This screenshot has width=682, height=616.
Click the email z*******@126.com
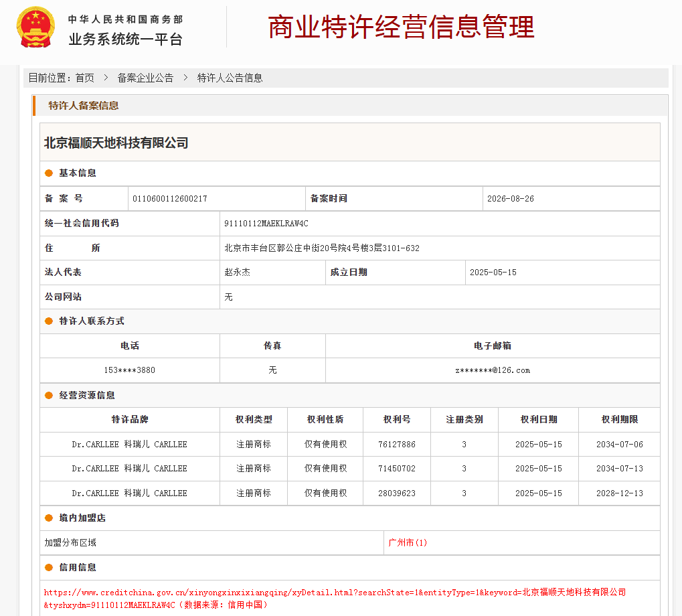click(493, 370)
